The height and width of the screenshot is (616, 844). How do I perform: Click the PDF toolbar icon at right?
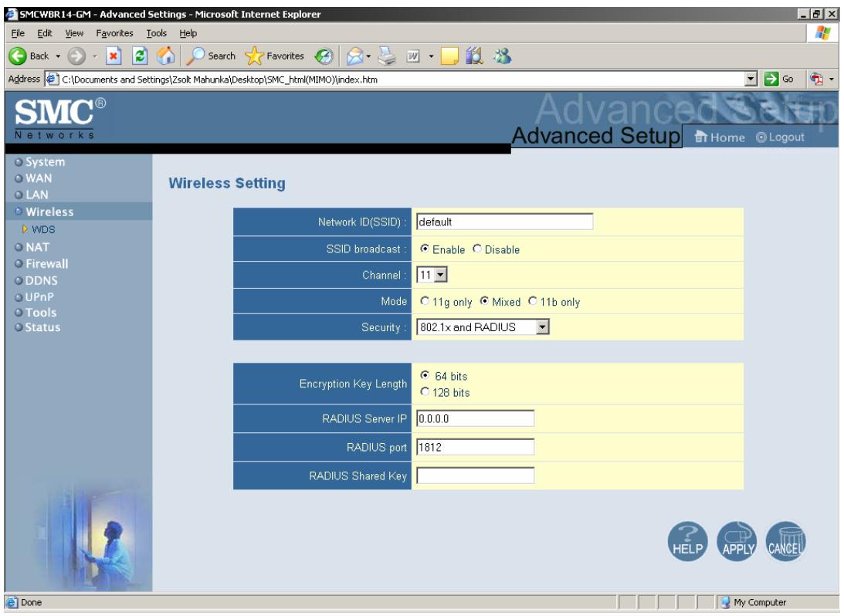817,79
